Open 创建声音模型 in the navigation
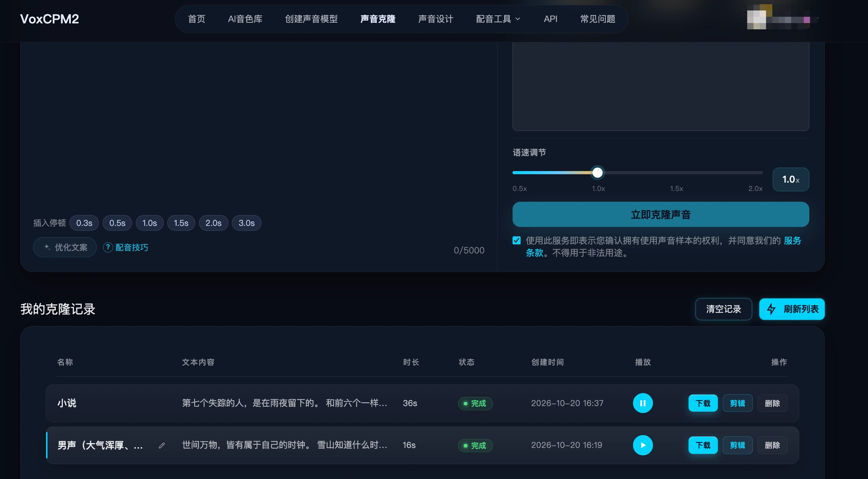868x479 pixels. coord(311,19)
